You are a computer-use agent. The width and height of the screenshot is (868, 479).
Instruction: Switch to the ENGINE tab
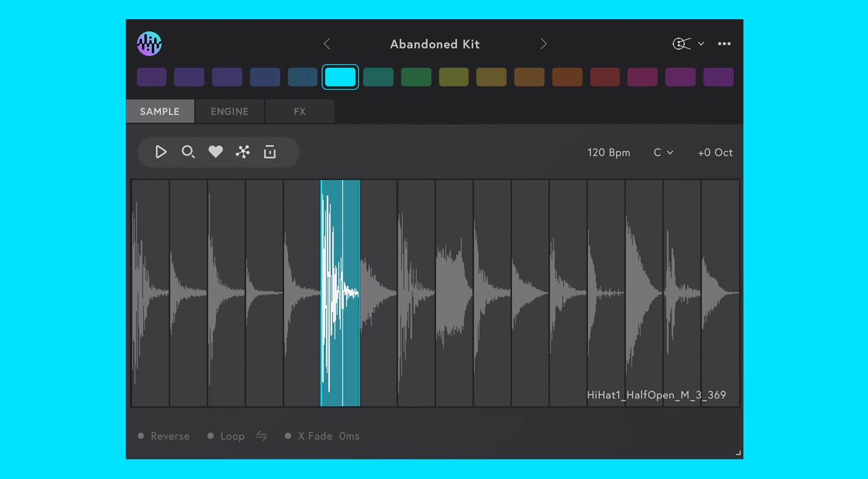point(229,112)
